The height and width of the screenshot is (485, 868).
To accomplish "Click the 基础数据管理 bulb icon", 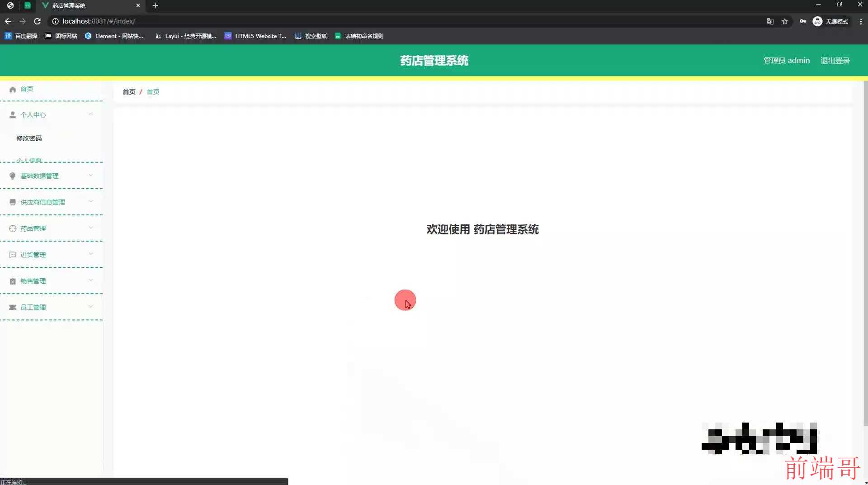I will [13, 176].
